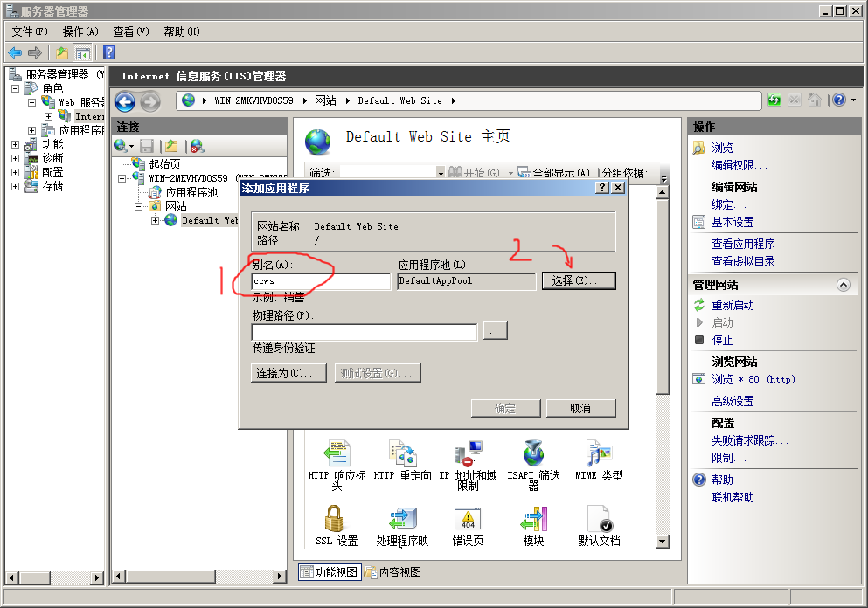Open the 操作(A) menu
This screenshot has width=868, height=608.
click(80, 31)
